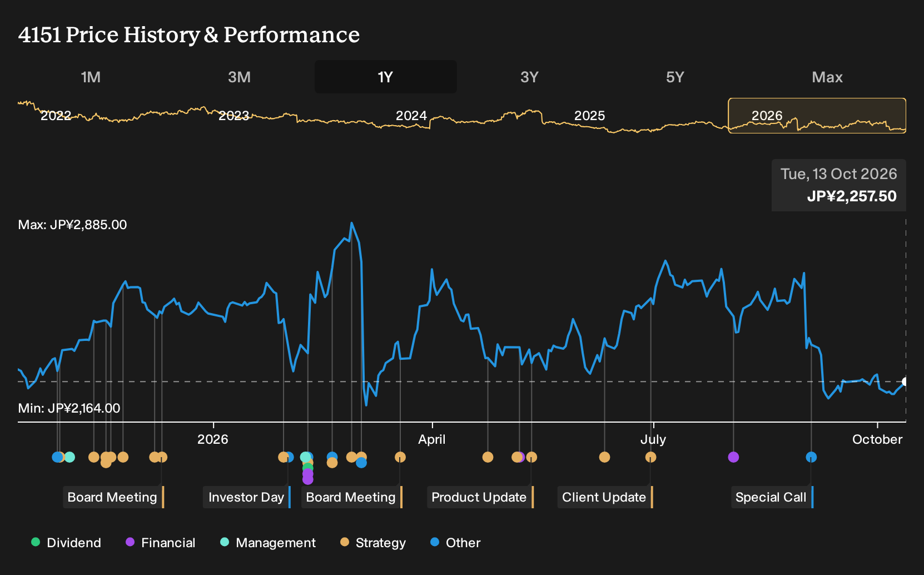Switch to the 1M time range tab
Viewport: 924px width, 575px height.
click(x=91, y=77)
